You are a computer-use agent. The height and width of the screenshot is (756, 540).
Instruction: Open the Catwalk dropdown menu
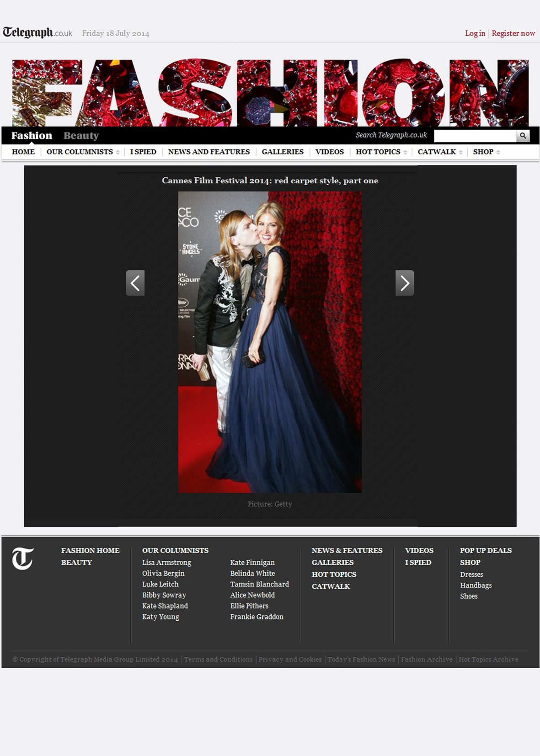(439, 152)
